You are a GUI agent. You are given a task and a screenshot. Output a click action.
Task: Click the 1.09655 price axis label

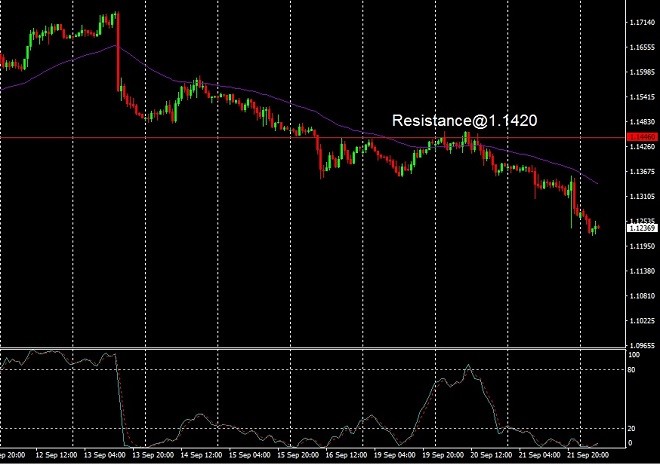(x=642, y=345)
